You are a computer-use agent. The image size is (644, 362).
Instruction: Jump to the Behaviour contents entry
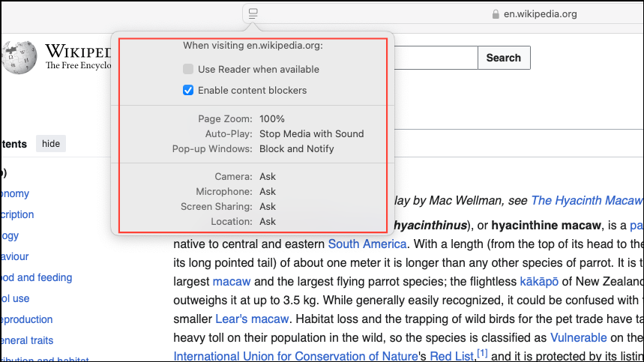click(x=15, y=256)
